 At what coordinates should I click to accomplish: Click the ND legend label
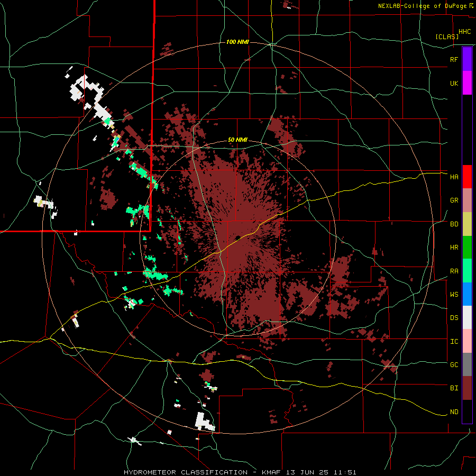coord(454,412)
